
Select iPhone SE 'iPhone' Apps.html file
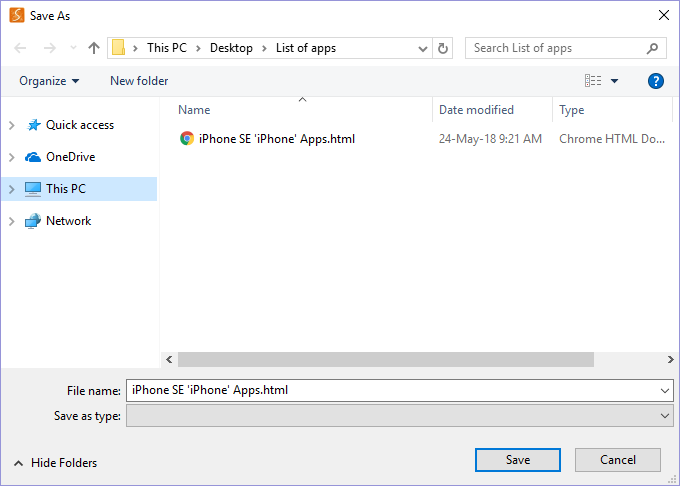click(277, 139)
